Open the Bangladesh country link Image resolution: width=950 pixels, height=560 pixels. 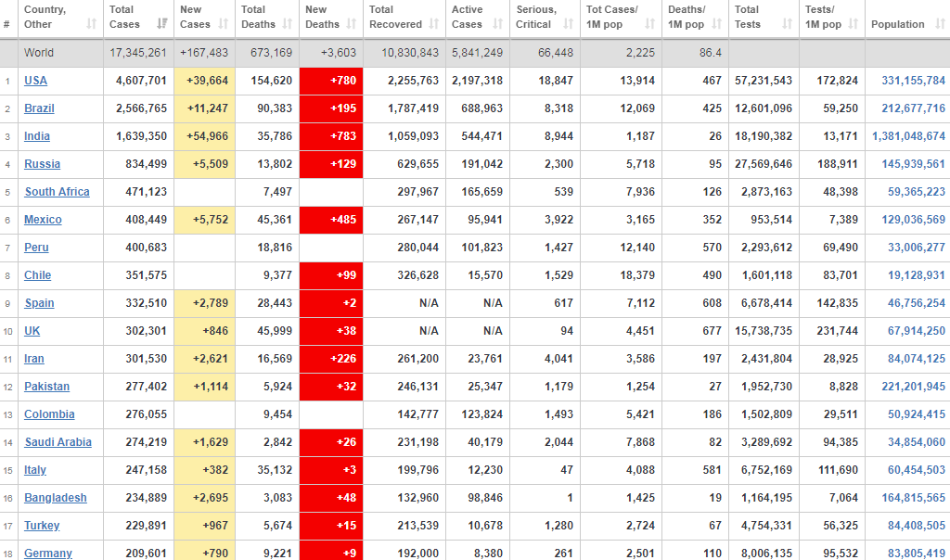pos(55,498)
